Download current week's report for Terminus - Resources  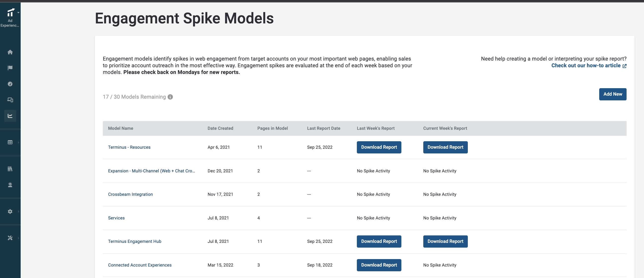(x=445, y=147)
